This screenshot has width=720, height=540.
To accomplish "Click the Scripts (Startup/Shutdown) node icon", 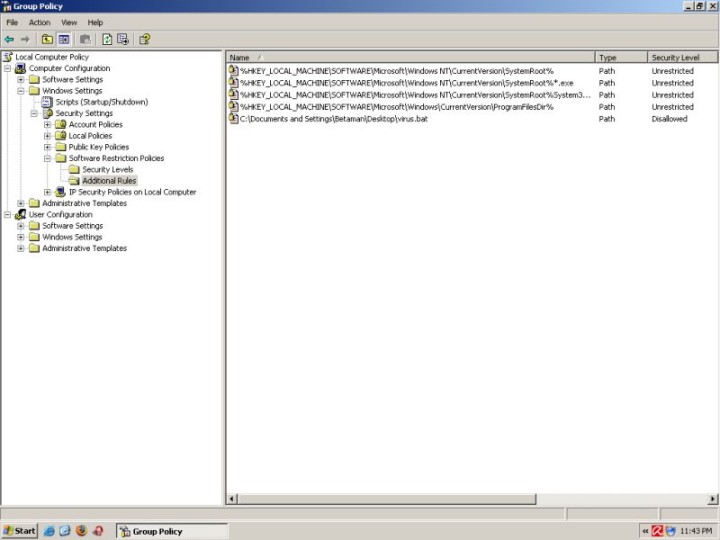I will tap(47, 102).
